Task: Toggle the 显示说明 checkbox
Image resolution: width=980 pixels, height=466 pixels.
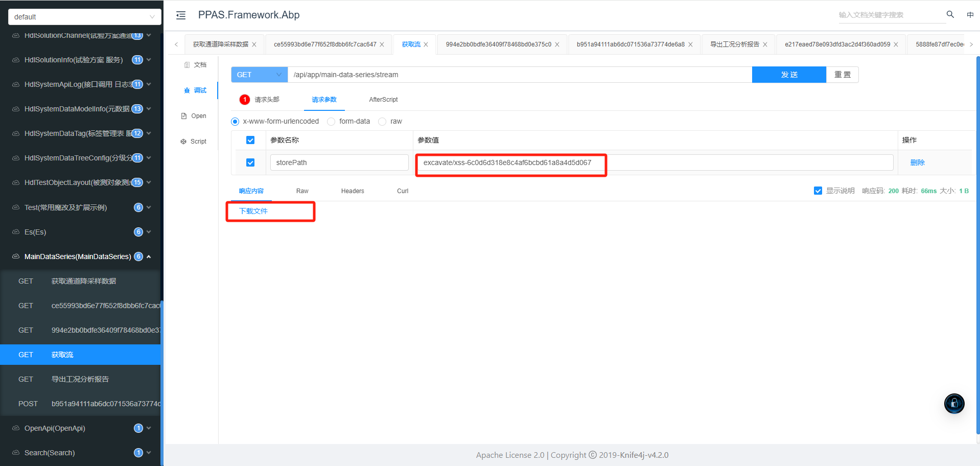Action: coord(818,191)
